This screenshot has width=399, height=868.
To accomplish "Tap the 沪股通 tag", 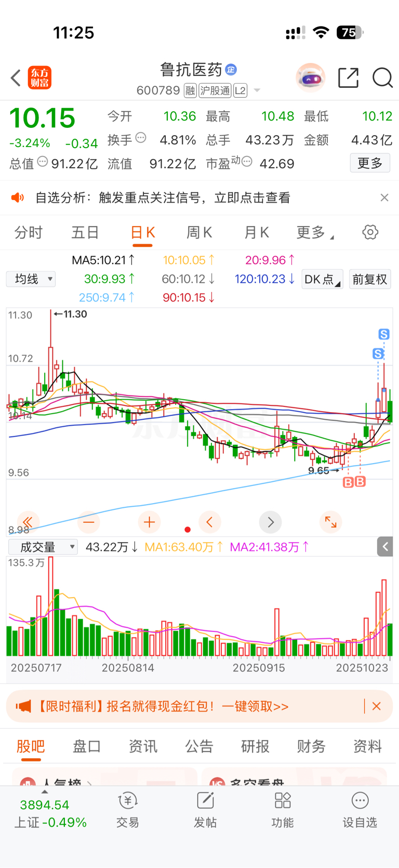I will click(215, 91).
